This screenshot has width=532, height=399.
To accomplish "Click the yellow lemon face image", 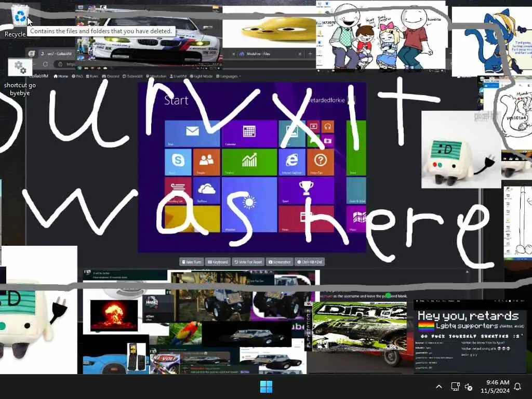I will tap(269, 28).
